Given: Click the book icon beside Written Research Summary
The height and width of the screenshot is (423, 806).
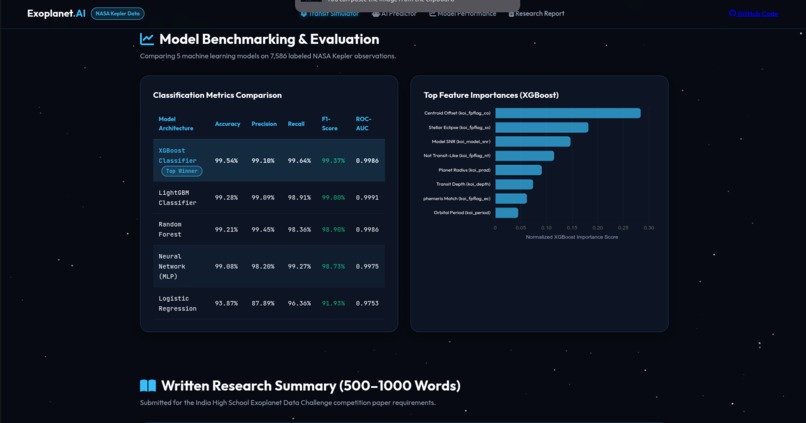Looking at the screenshot, I should 148,385.
